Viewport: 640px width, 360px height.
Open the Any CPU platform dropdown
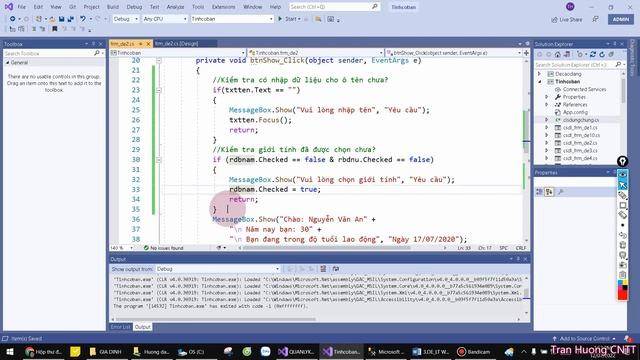click(x=164, y=19)
